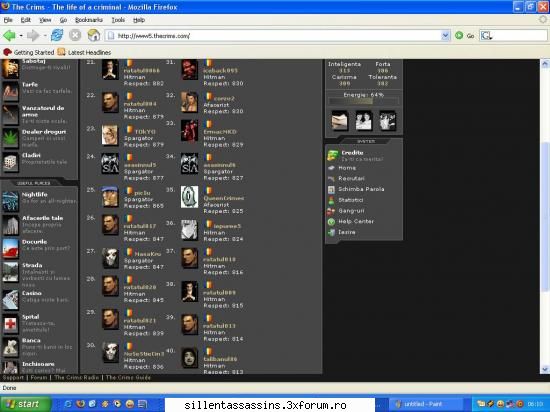The image size is (550, 412).
Task: Click the URL address field
Action: tap(277, 35)
